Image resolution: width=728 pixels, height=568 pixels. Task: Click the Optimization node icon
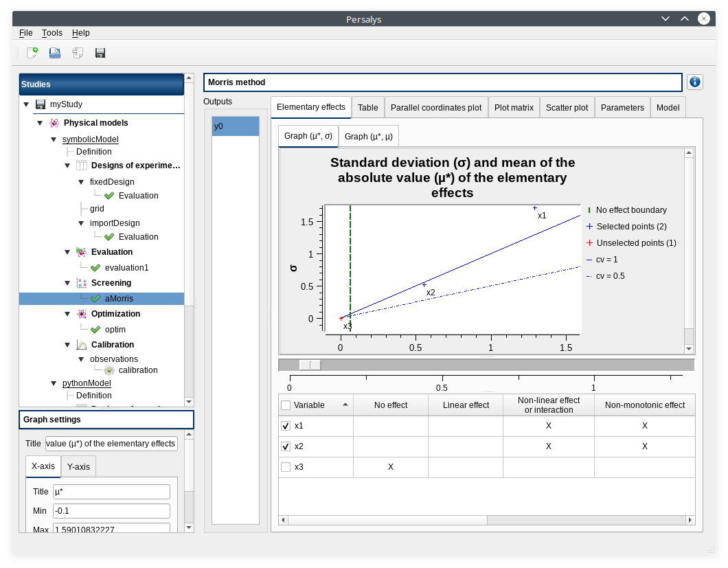pos(82,314)
